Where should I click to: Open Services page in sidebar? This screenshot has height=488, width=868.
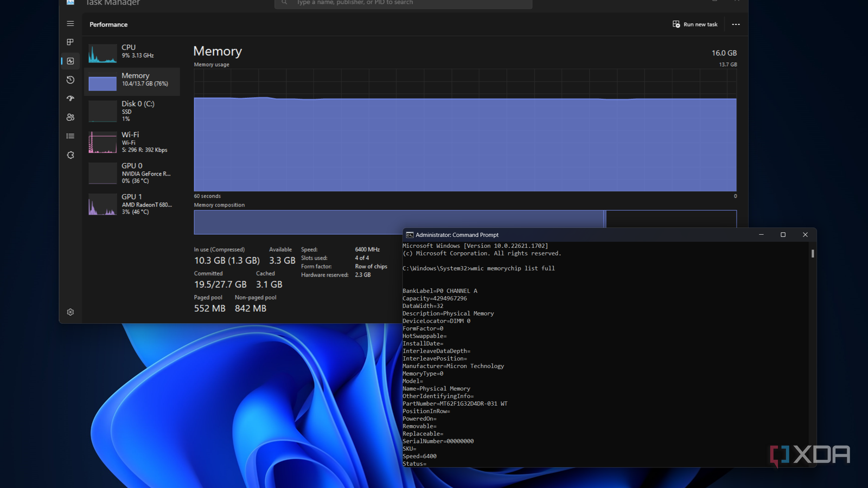click(71, 155)
